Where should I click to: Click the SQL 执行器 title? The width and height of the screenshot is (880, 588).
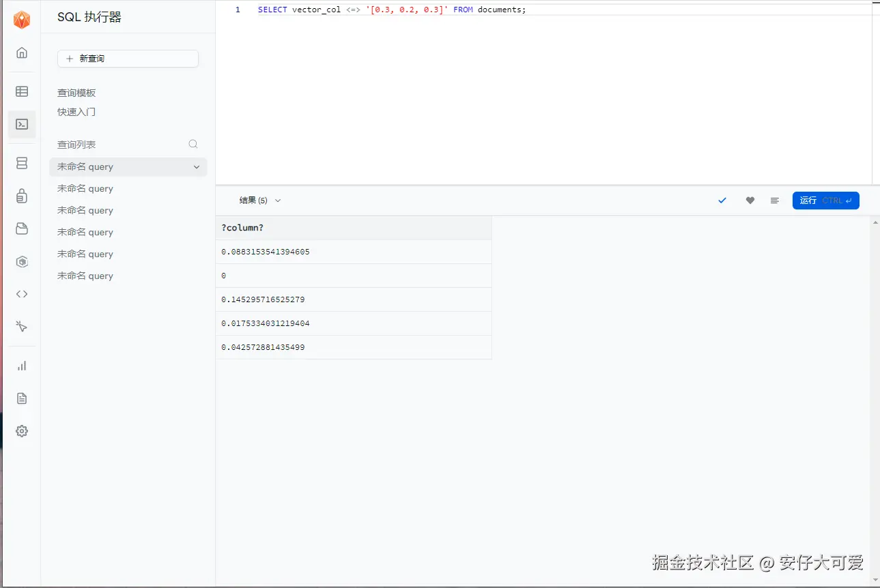point(89,18)
